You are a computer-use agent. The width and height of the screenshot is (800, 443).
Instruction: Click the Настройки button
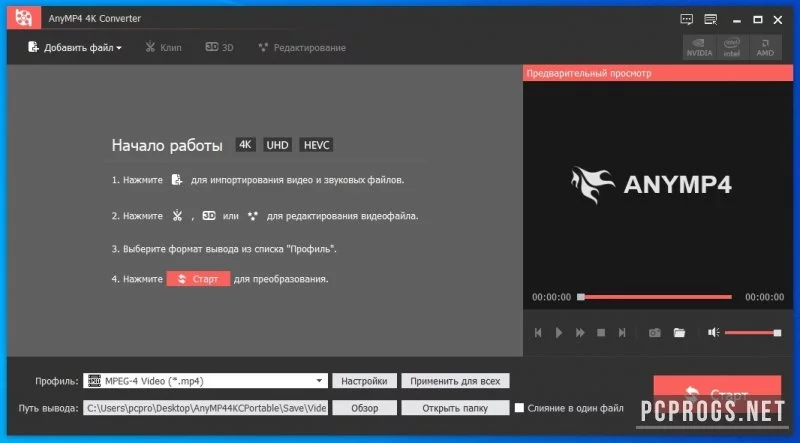click(364, 381)
